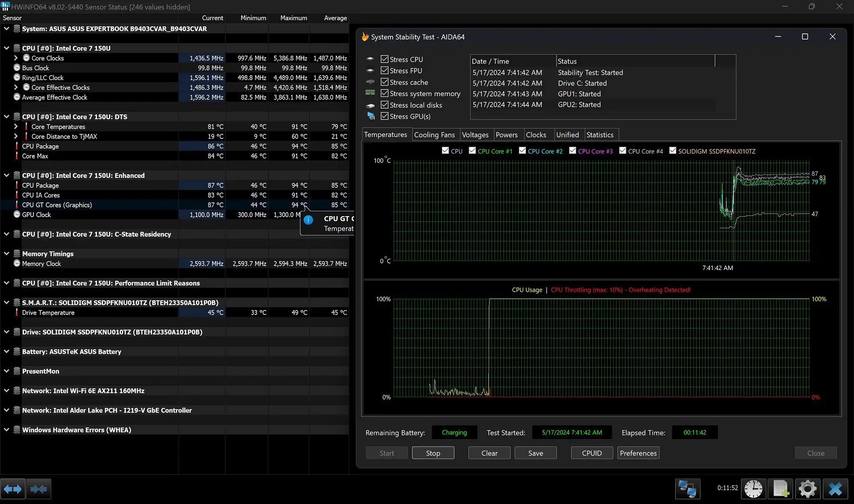The image size is (854, 504).
Task: Toggle the CPU Core #4 graph checkbox
Action: coord(623,151)
